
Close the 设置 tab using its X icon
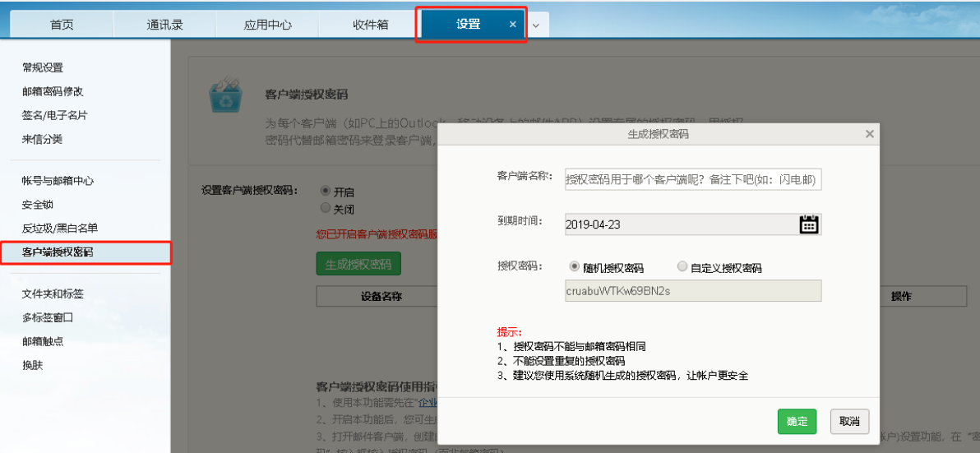513,25
